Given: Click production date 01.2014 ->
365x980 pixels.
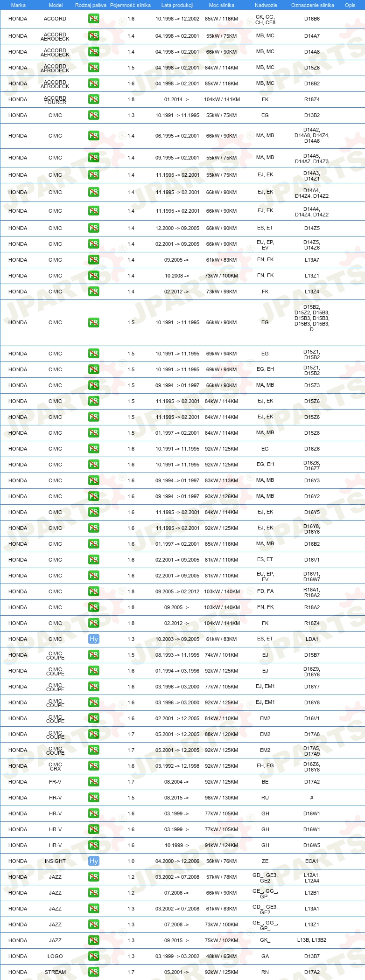Looking at the screenshot, I should coord(176,99).
